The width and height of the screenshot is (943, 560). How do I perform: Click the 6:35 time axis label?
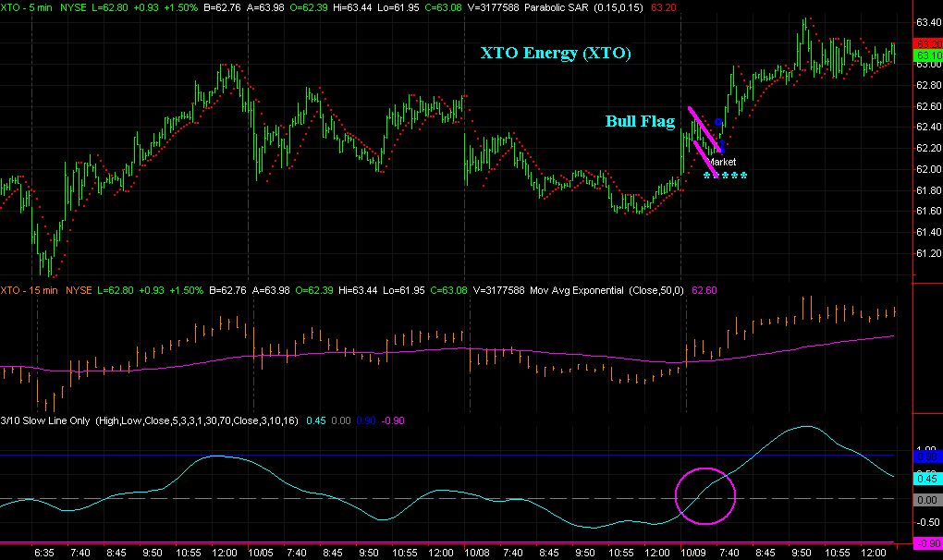point(43,553)
